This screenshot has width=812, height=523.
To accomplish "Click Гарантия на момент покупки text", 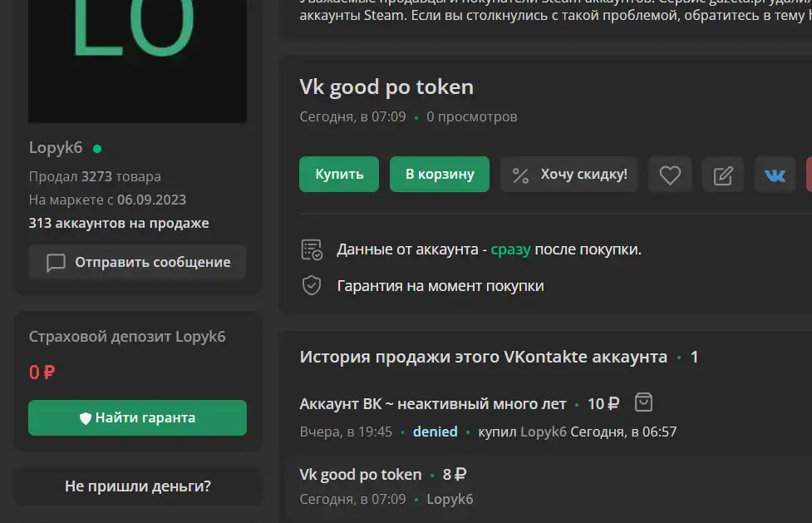I will (440, 286).
